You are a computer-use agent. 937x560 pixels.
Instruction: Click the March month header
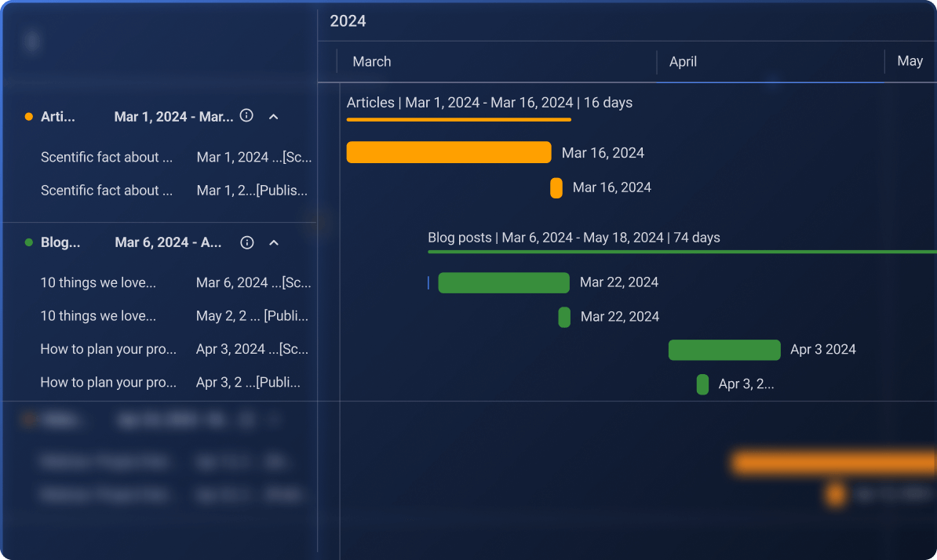pyautogui.click(x=371, y=62)
